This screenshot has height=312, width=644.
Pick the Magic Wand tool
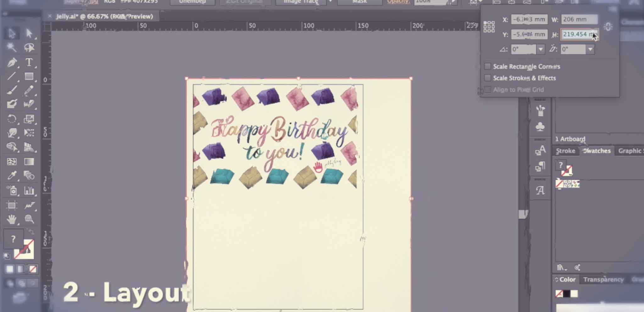point(12,47)
